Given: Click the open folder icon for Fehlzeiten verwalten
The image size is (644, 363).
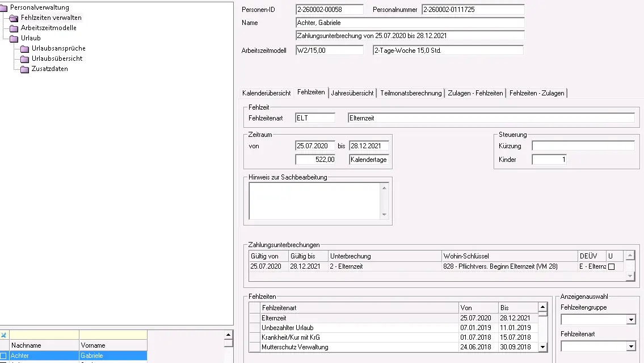Looking at the screenshot, I should [x=14, y=18].
